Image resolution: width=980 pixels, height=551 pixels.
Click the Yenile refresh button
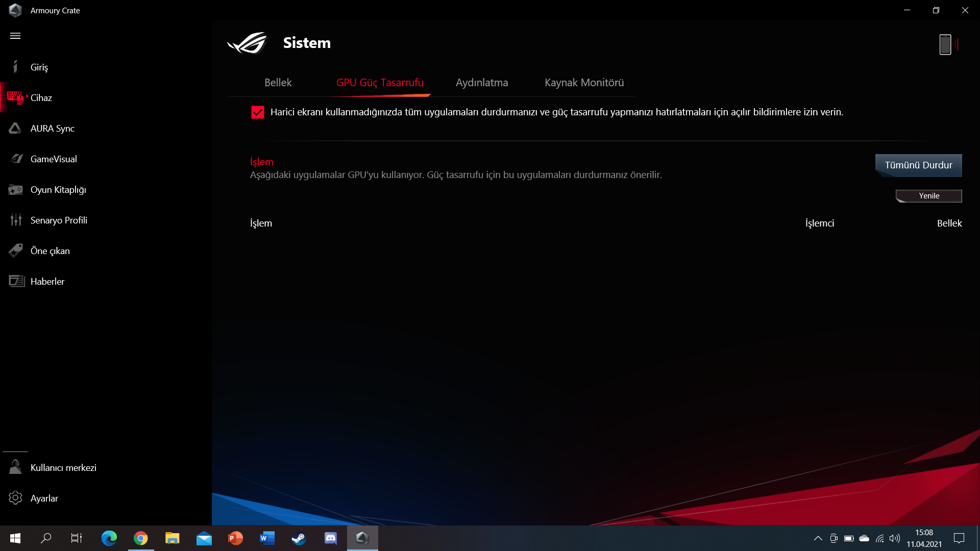(x=928, y=196)
